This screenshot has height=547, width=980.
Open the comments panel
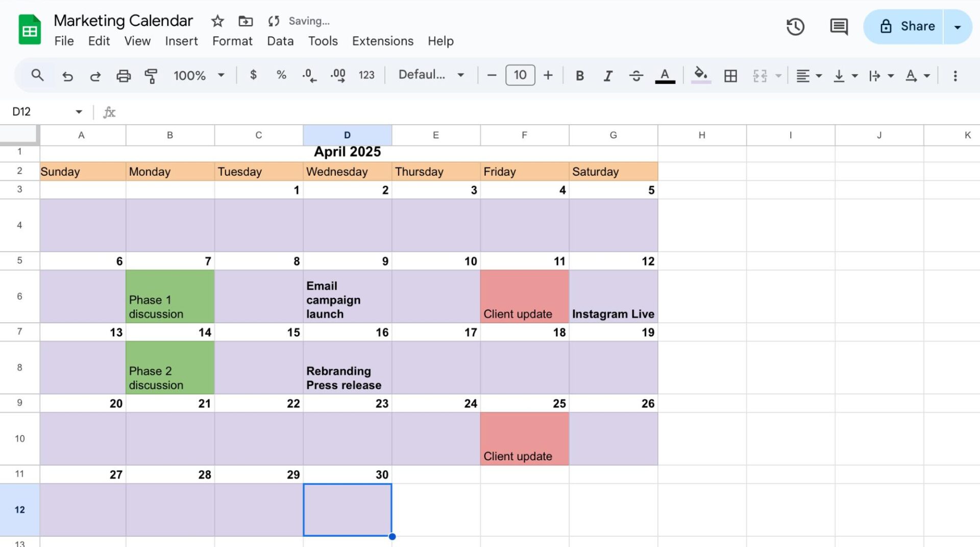(x=838, y=27)
